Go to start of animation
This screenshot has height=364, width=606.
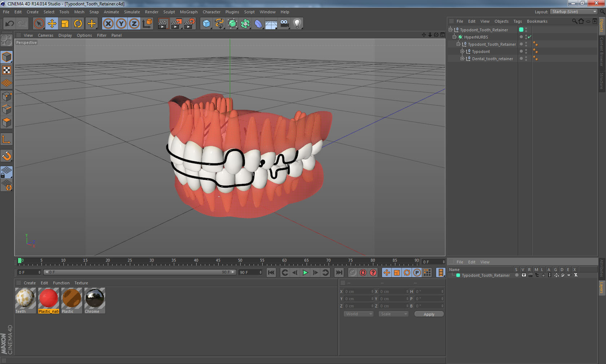(x=271, y=272)
